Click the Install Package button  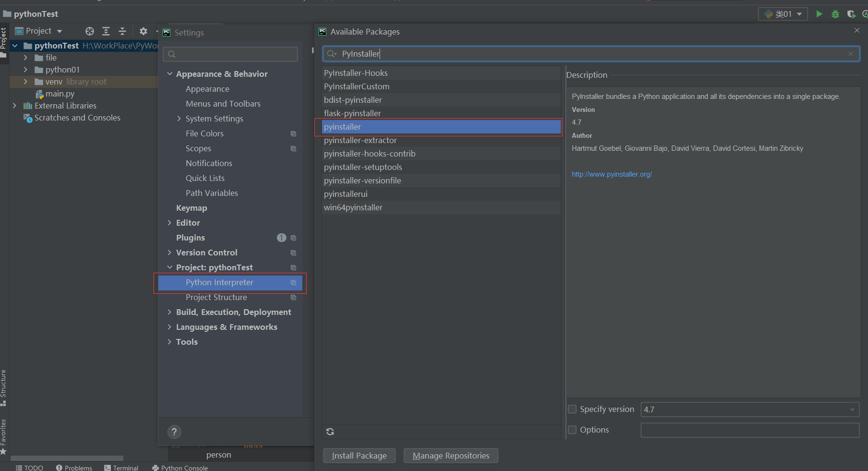coord(359,456)
